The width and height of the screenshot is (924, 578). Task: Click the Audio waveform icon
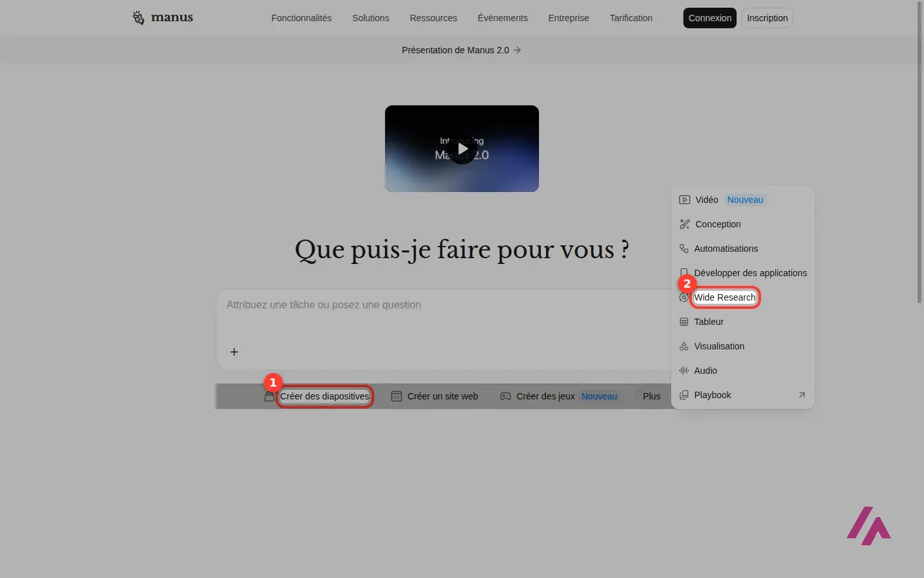[684, 371]
